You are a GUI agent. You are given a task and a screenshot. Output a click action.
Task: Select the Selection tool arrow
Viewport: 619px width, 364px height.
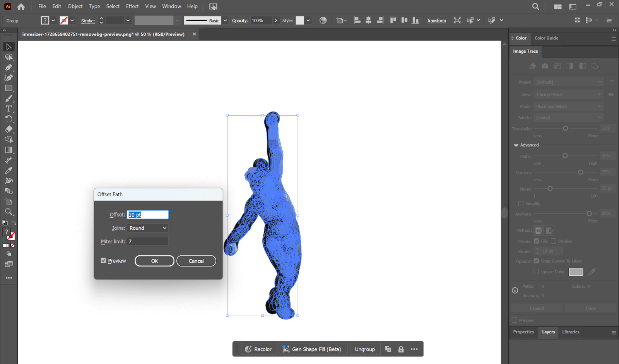[9, 47]
